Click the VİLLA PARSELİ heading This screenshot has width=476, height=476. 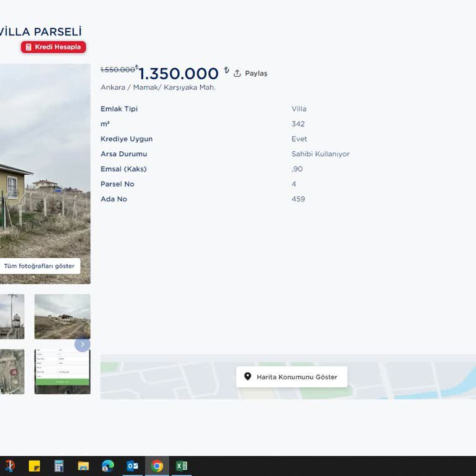[41, 32]
